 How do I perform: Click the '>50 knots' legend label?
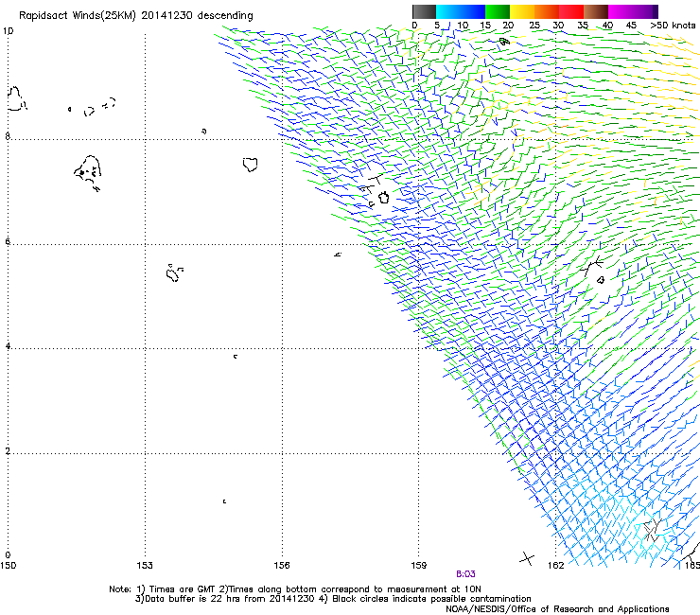pos(673,26)
